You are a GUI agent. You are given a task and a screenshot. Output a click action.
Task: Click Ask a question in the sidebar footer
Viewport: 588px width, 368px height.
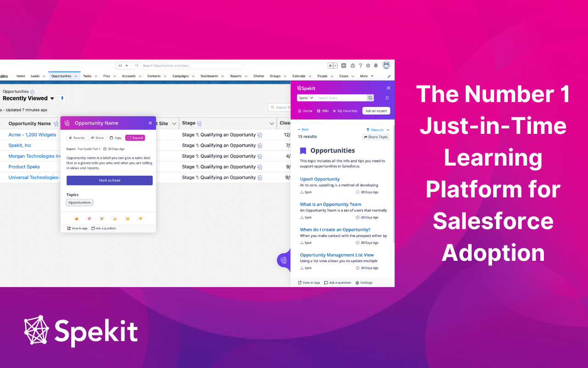[338, 283]
